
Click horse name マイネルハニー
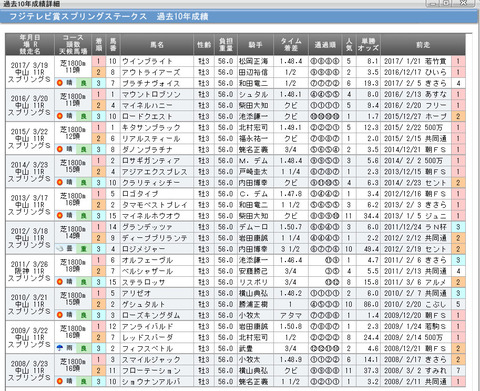tap(147, 105)
